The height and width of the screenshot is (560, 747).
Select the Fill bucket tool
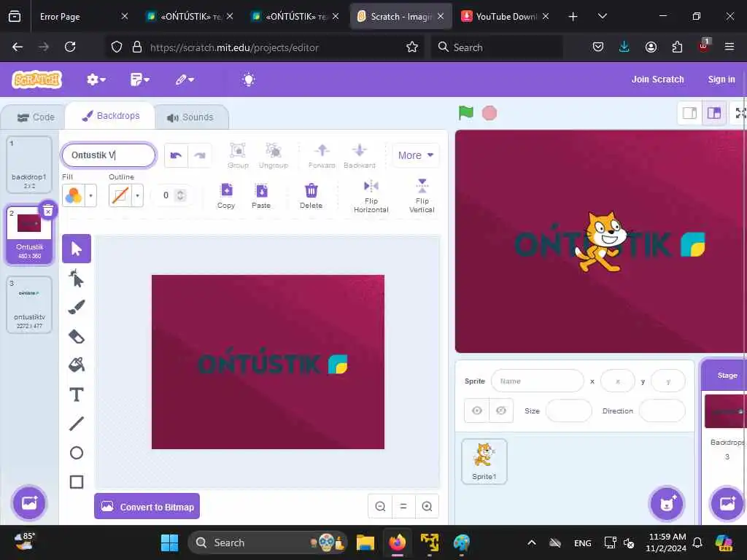76,365
